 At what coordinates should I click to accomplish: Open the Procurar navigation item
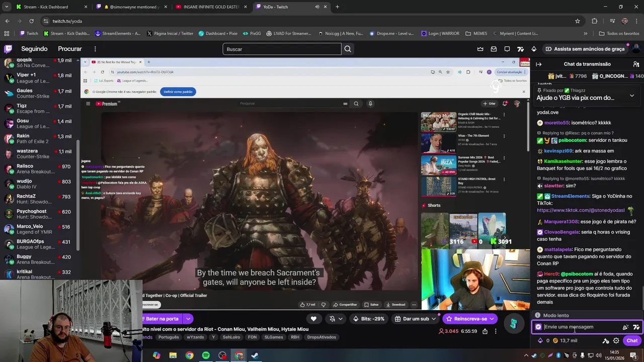[70, 49]
